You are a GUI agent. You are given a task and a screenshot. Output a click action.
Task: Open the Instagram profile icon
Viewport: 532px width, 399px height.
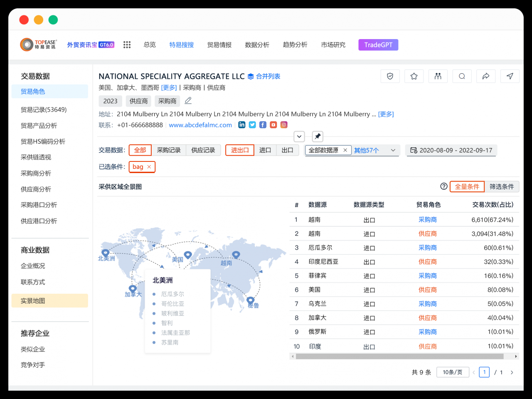pyautogui.click(x=284, y=125)
